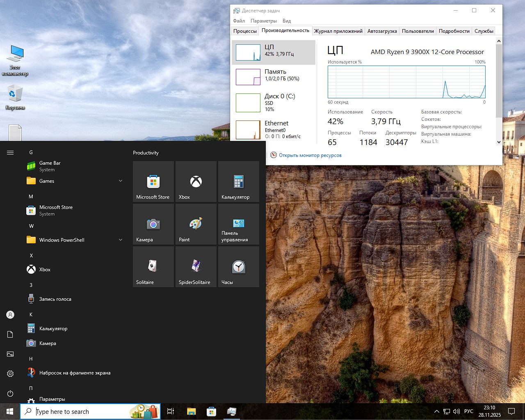Show hidden icons in the system tray
525x420 pixels.
436,411
